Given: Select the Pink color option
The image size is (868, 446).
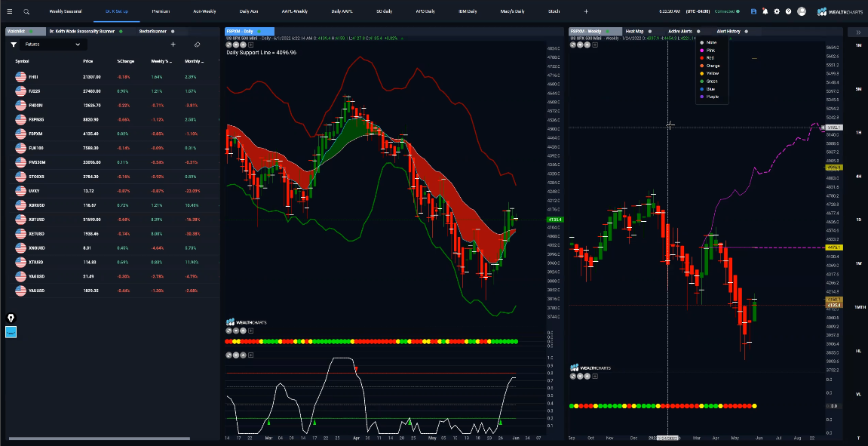Looking at the screenshot, I should (x=712, y=51).
